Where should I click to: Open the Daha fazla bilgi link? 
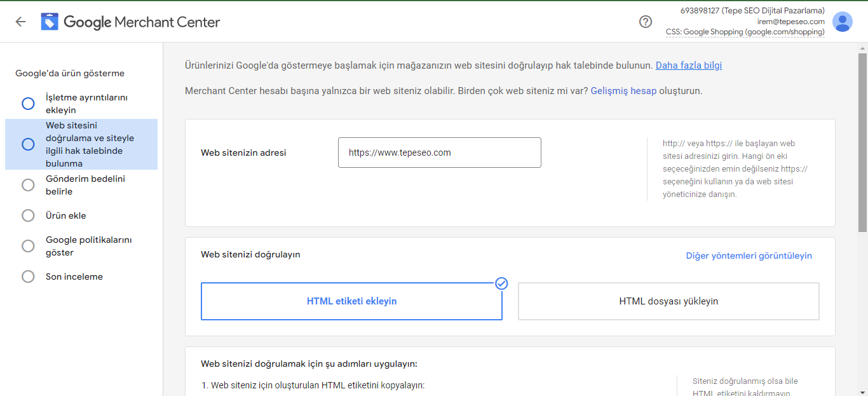689,65
